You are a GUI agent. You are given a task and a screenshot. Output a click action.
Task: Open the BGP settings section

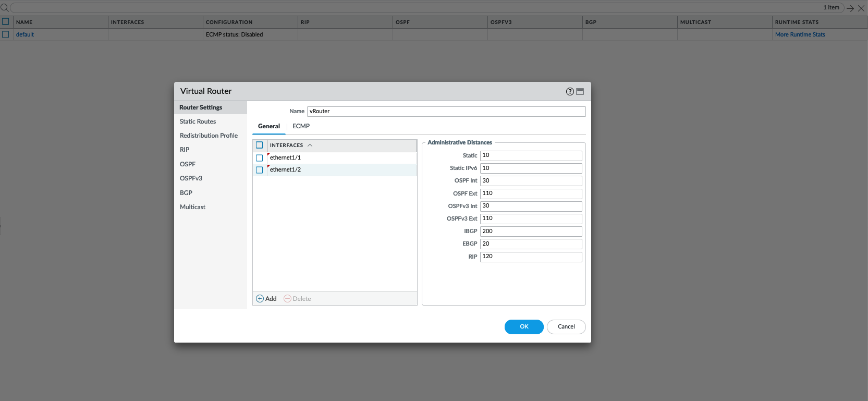click(x=186, y=193)
